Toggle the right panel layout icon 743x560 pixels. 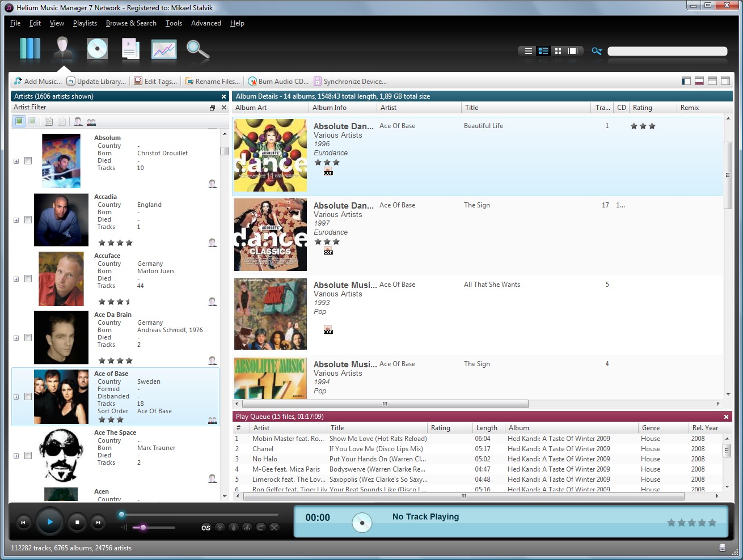click(x=725, y=81)
